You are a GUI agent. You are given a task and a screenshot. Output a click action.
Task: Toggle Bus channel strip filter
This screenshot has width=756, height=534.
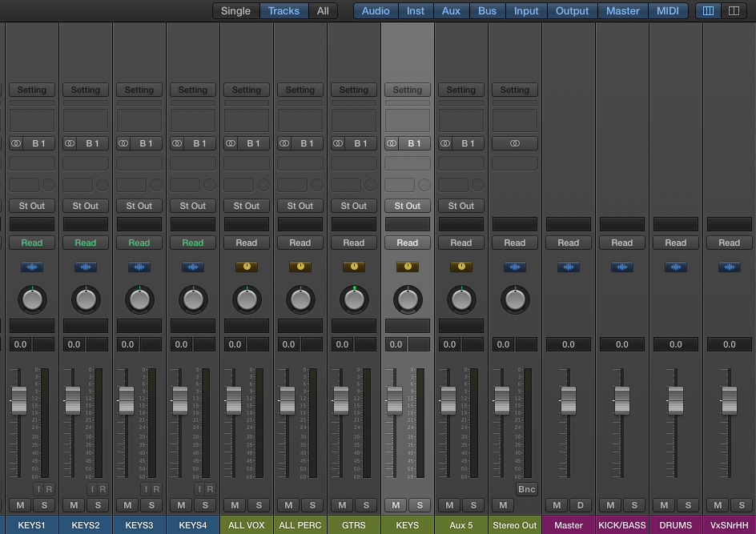coord(488,10)
